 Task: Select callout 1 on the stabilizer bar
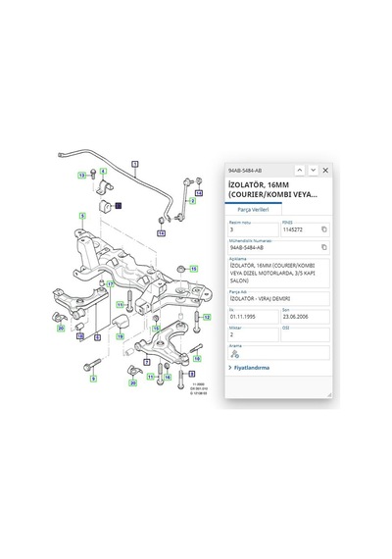[134, 164]
